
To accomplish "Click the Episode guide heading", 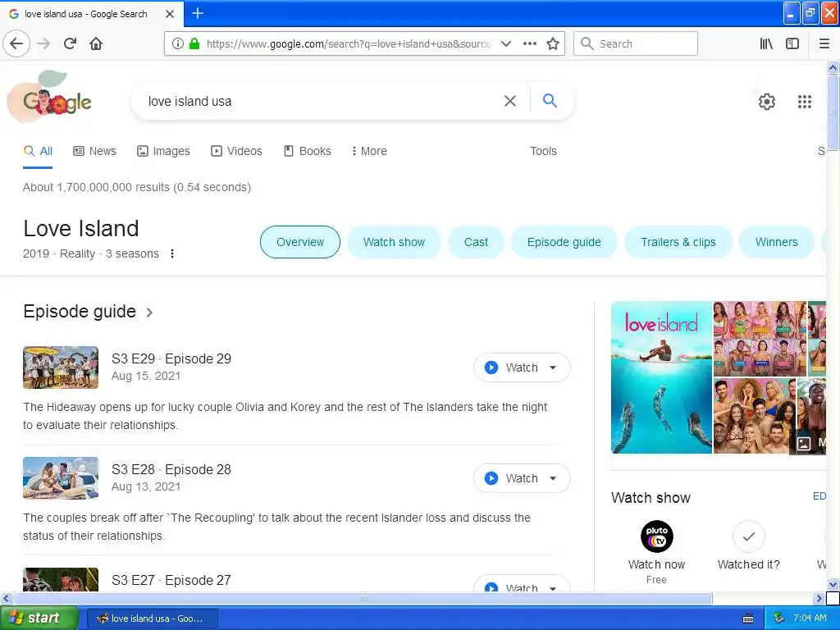I will click(x=80, y=312).
